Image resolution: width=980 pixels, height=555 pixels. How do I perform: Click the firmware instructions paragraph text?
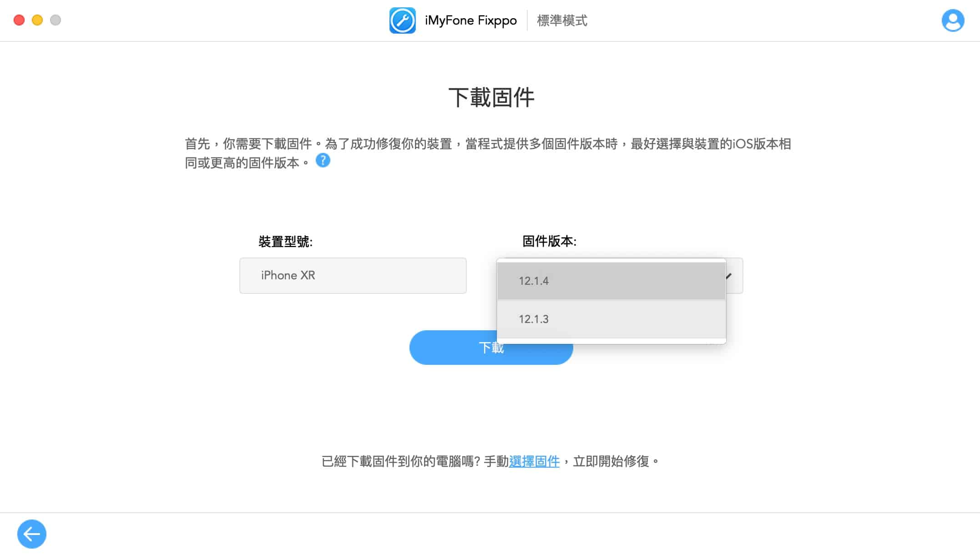coord(488,153)
